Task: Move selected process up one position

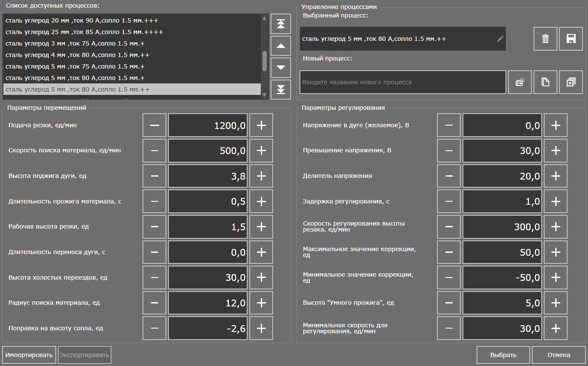Action: [280, 46]
